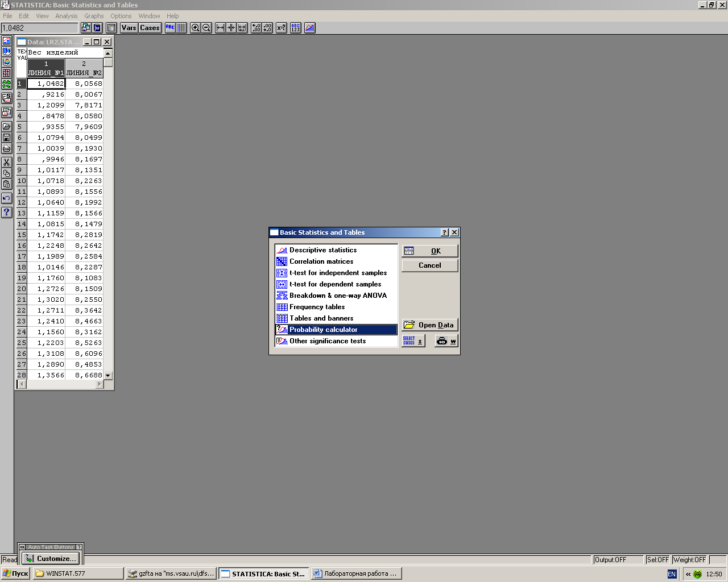The width and height of the screenshot is (728, 582).
Task: Click the Open Data button
Action: click(430, 325)
